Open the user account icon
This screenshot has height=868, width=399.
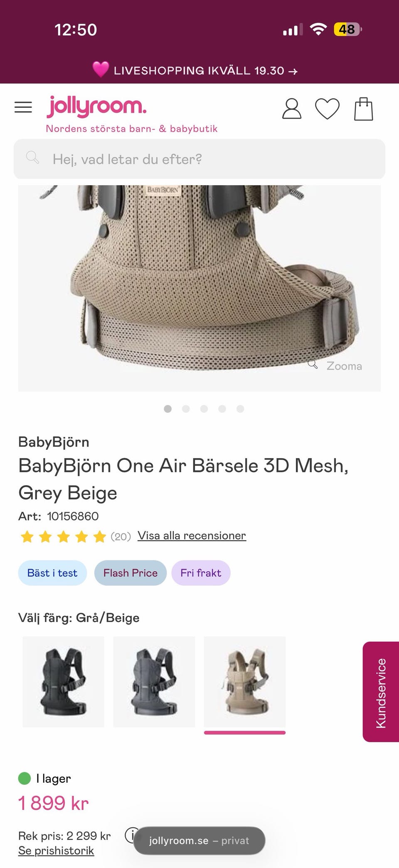pos(292,109)
